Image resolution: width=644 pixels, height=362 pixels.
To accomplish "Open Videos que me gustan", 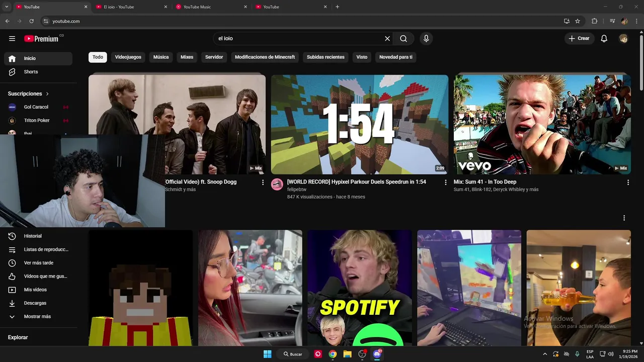I will click(x=38, y=277).
